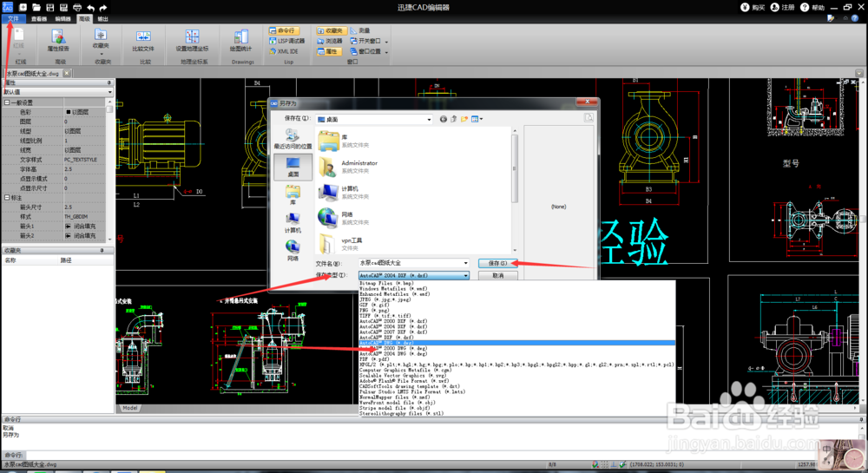
Task: Open the 比较文件 compare files tool
Action: point(143,41)
